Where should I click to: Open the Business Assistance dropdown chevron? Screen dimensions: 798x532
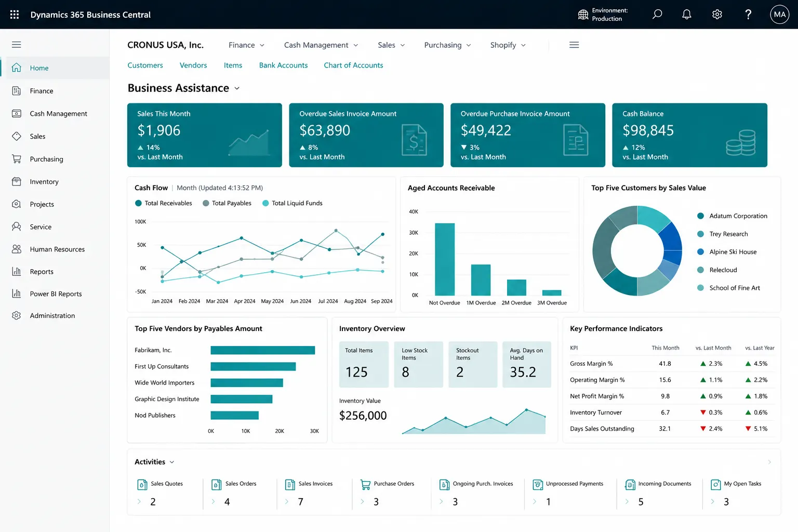(237, 88)
